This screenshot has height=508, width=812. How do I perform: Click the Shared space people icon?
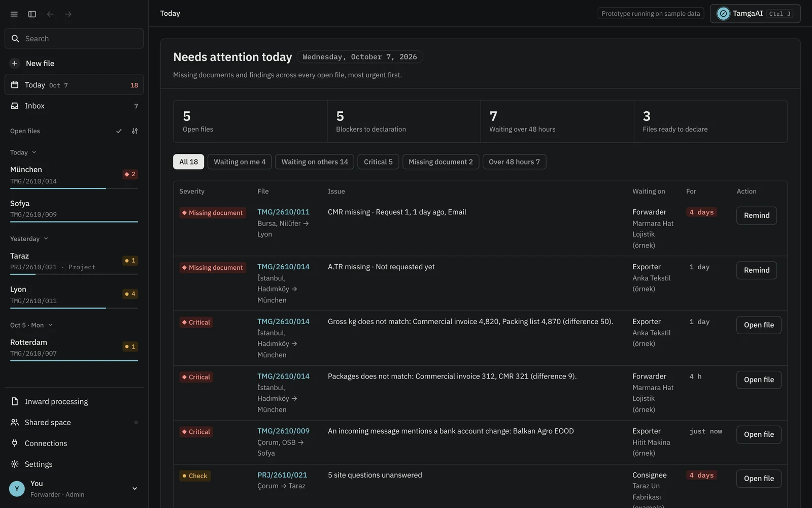[15, 422]
